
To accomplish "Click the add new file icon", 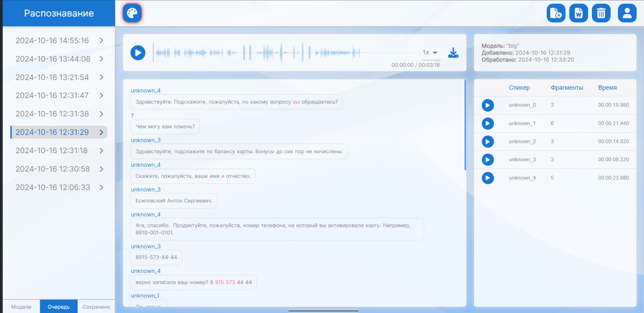I will (x=556, y=13).
